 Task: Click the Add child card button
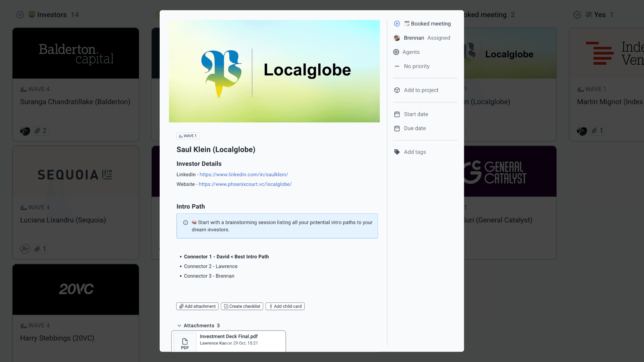[285, 306]
